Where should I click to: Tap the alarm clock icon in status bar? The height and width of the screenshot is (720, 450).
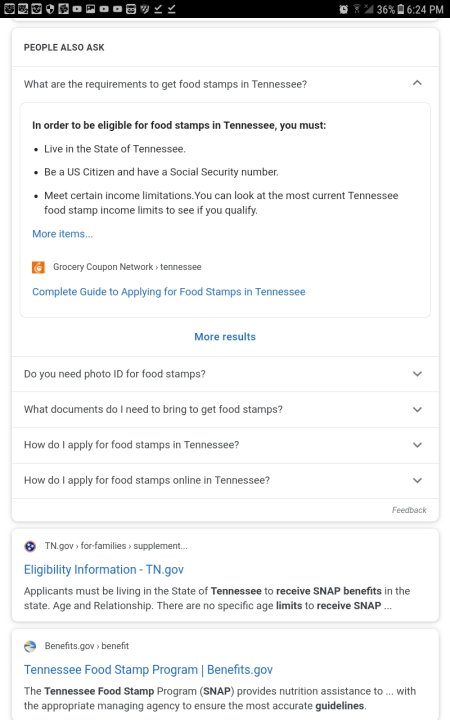[x=343, y=9]
